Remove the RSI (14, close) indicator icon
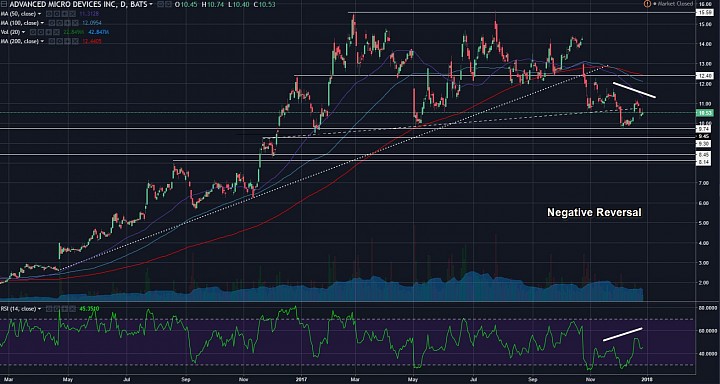 coord(72,309)
